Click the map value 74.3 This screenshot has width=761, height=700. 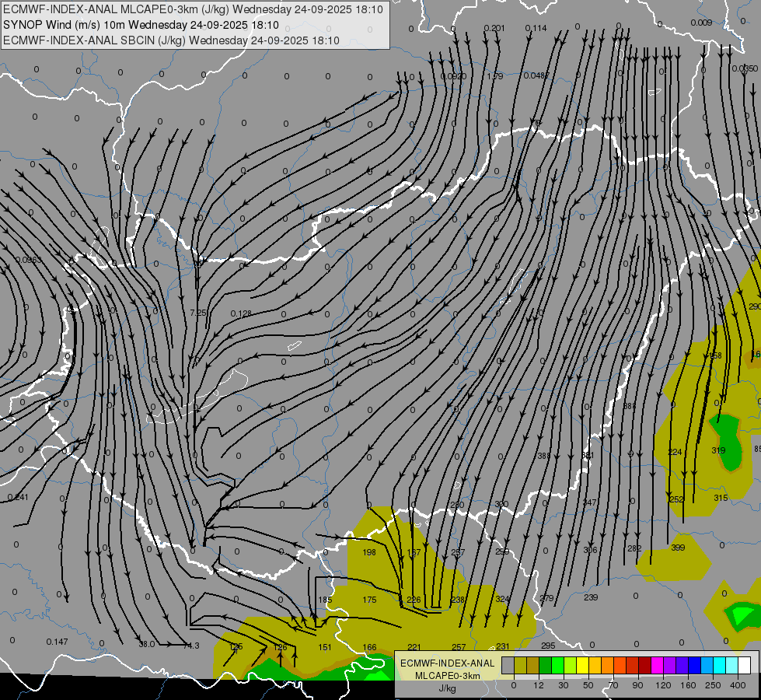click(191, 646)
